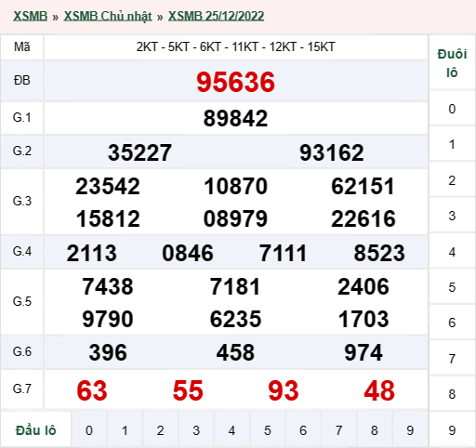Select digit 4 in Đầu lô row

(231, 430)
